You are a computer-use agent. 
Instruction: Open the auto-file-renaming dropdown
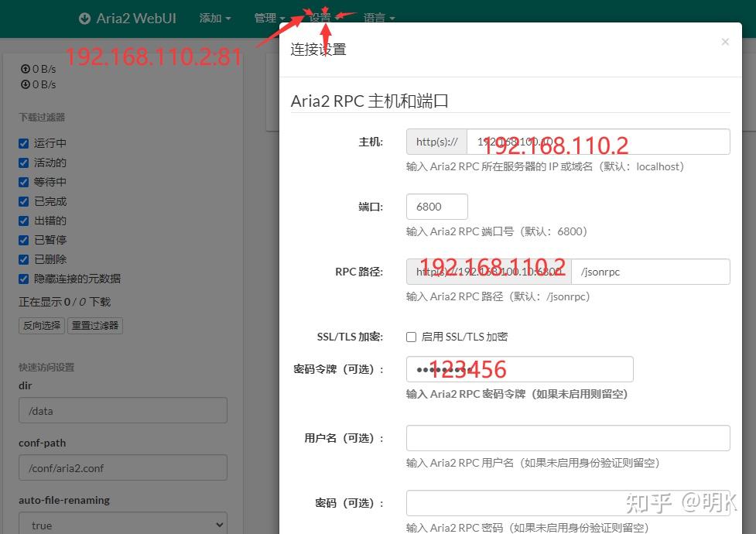[x=122, y=525]
